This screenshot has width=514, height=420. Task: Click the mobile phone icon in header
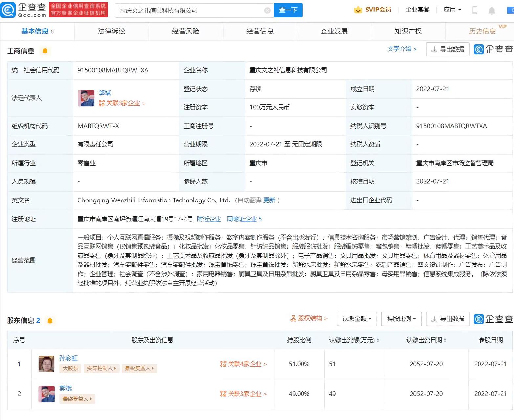475,10
